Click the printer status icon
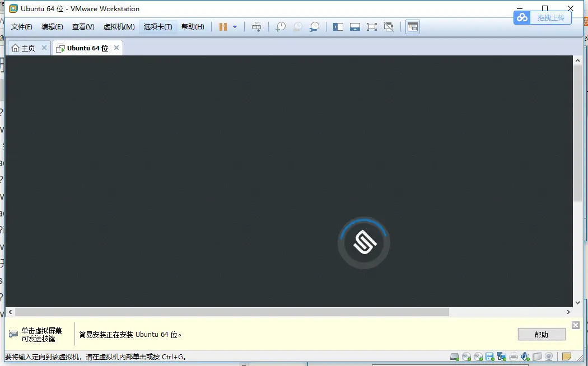 (514, 356)
